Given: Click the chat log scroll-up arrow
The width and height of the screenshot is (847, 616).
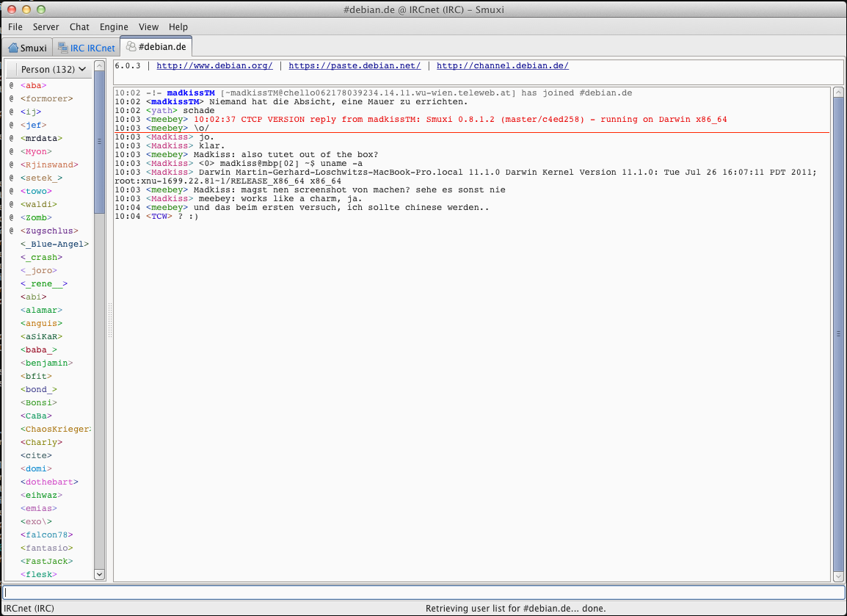Looking at the screenshot, I should pos(838,93).
